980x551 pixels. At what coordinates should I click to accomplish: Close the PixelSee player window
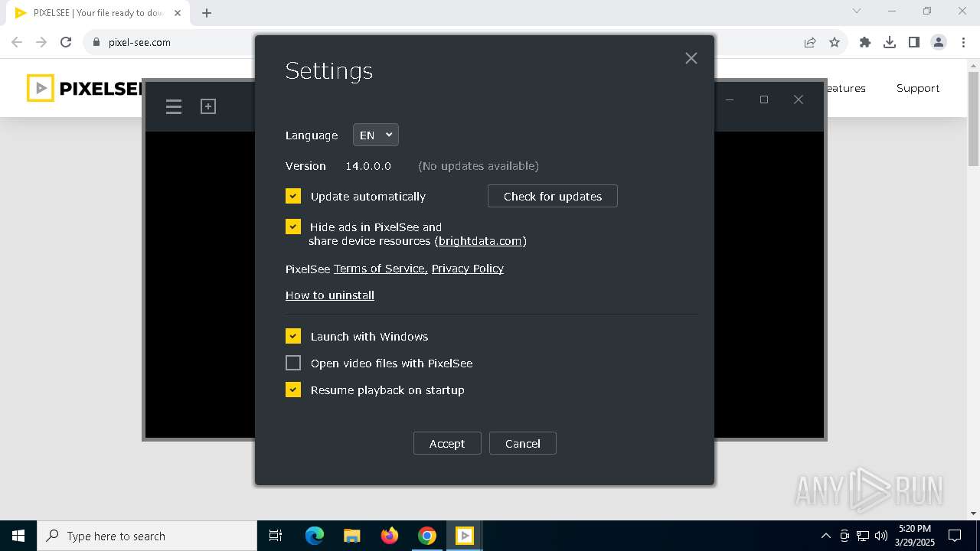(x=799, y=99)
